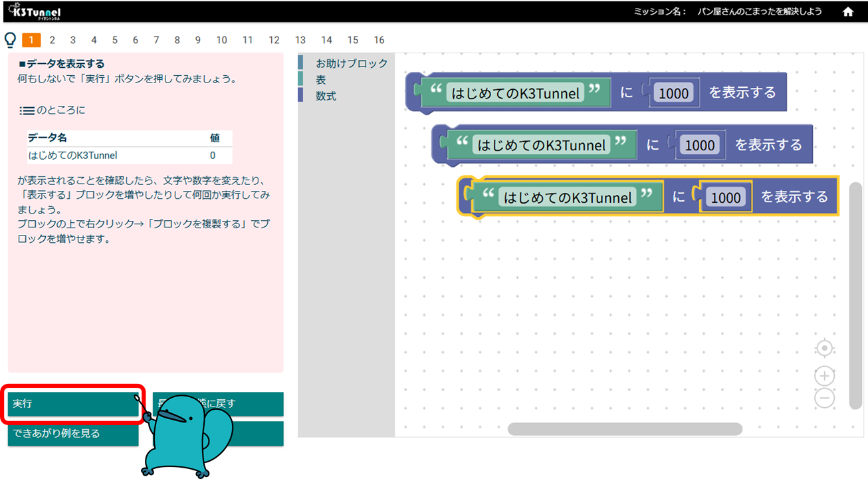Expand the 数式 block category
This screenshot has height=479, width=868.
tap(326, 96)
